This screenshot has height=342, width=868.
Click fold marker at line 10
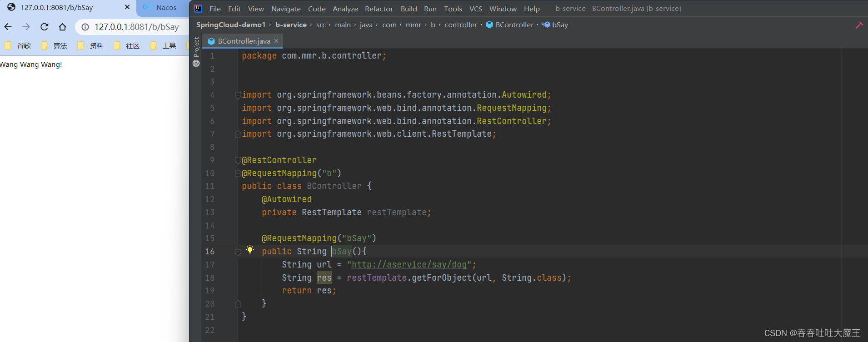pos(238,173)
